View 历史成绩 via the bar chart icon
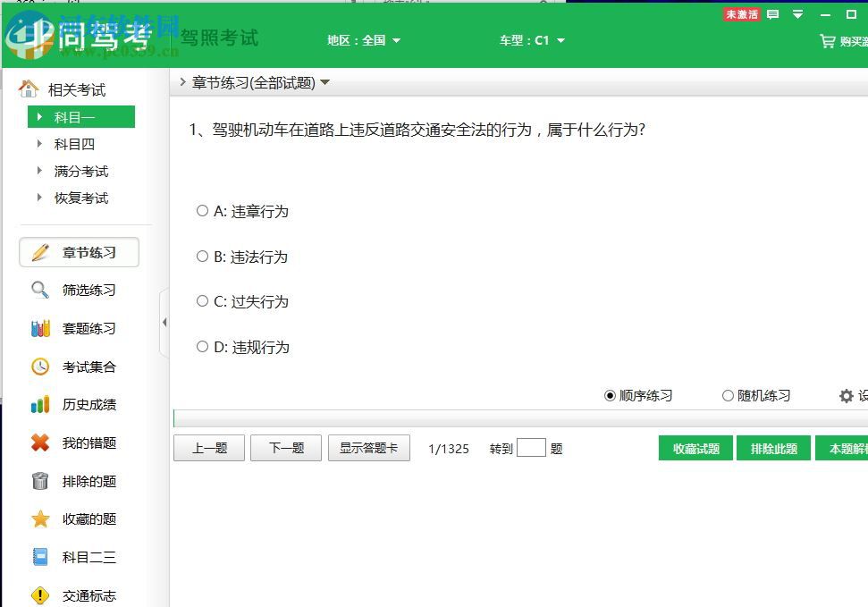Image resolution: width=868 pixels, height=607 pixels. 39,404
